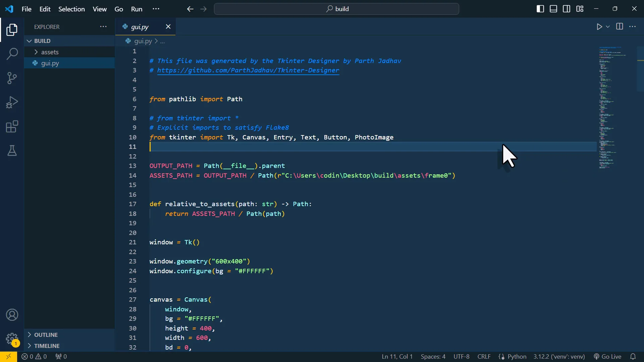Collapse the BUILD folder in Explorer
The image size is (644, 362).
click(29, 41)
